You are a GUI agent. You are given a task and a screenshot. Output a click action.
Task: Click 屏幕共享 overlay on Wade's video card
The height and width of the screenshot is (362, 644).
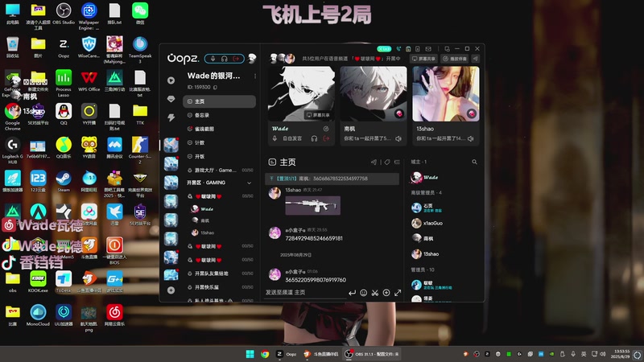pyautogui.click(x=318, y=115)
